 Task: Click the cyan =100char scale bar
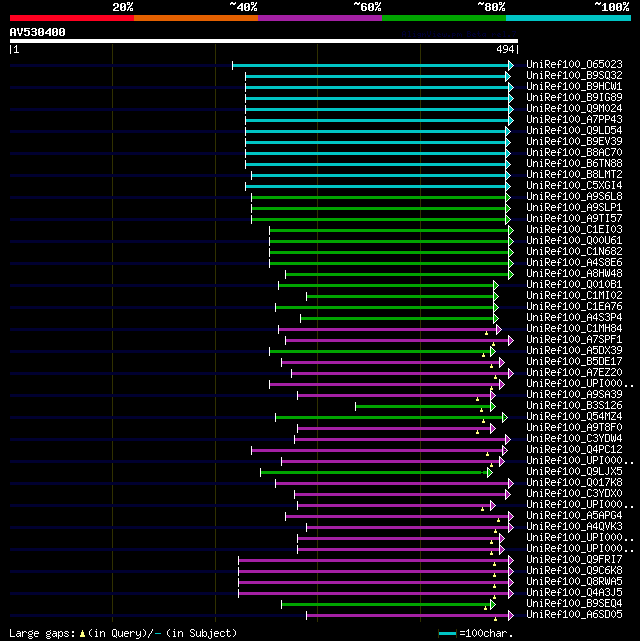click(x=447, y=634)
